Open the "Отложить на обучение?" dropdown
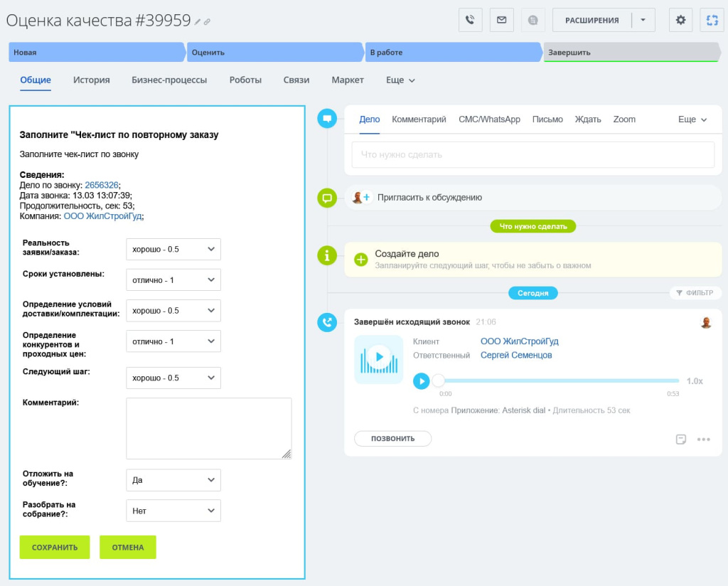Screen dimensions: 728x586 [x=173, y=480]
